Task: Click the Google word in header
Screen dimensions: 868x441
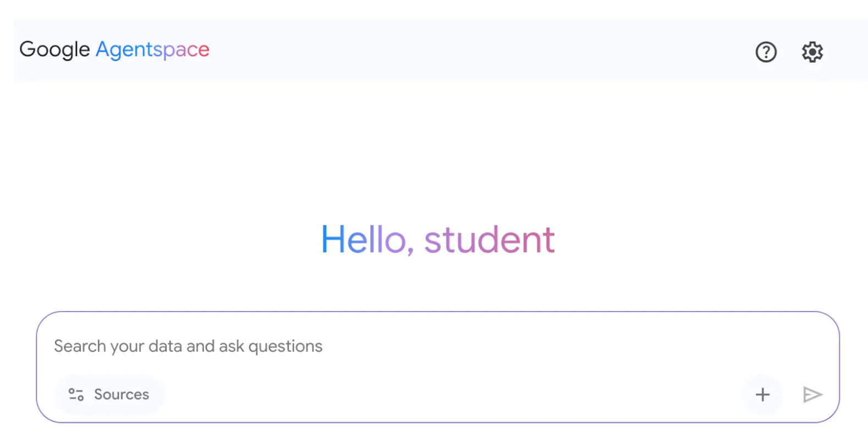Action: coord(54,49)
